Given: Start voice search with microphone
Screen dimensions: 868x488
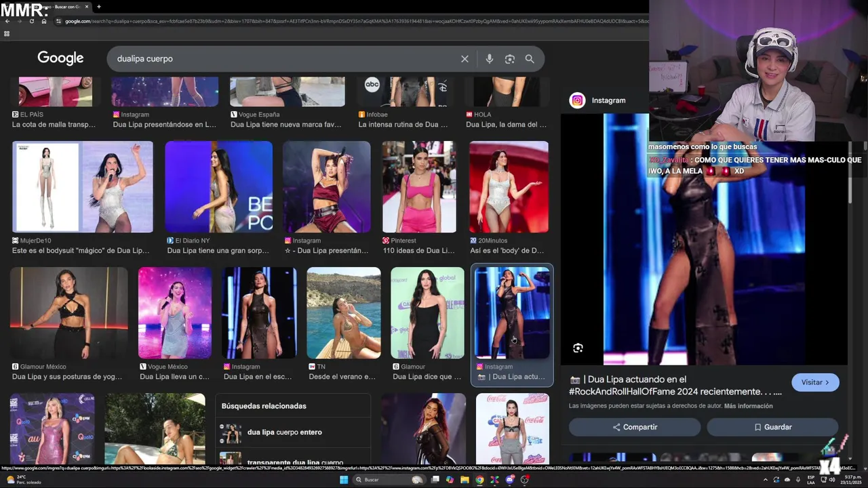Looking at the screenshot, I should point(489,59).
